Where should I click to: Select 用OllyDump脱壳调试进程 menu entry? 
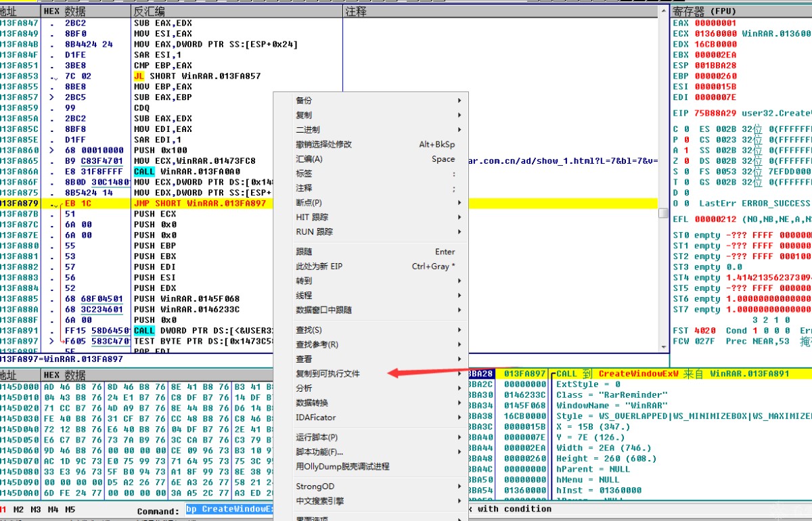click(371, 467)
